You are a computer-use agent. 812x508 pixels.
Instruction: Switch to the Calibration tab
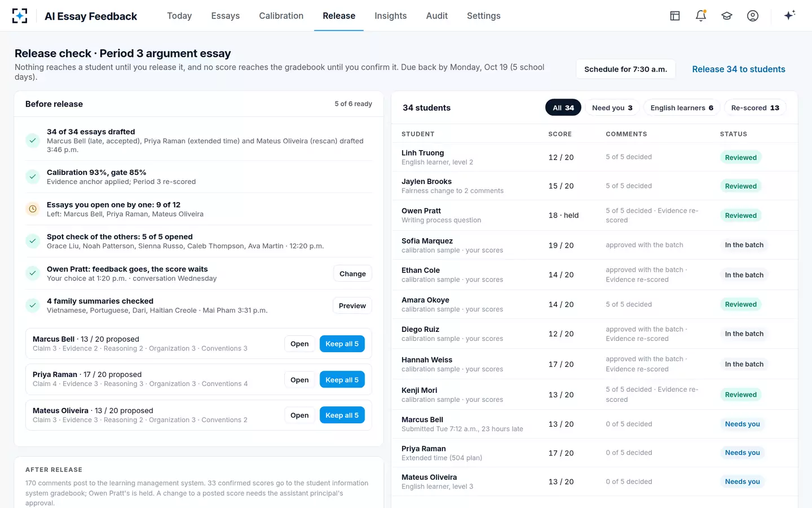pos(281,16)
